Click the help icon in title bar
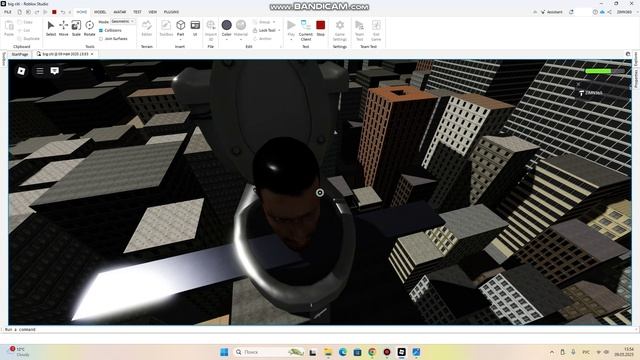Image resolution: width=640 pixels, height=360 pixels. tap(595, 12)
